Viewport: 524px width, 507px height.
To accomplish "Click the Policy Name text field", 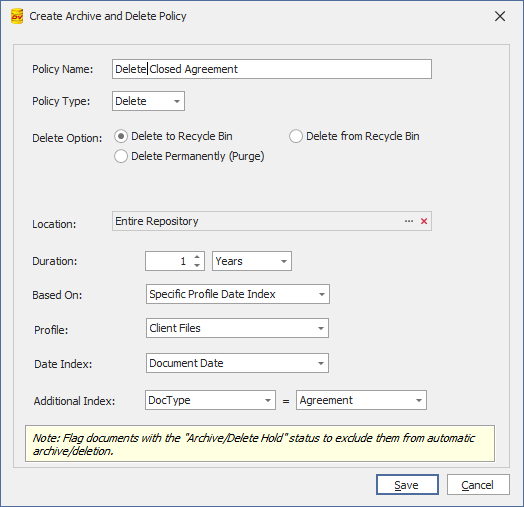I will [x=272, y=69].
